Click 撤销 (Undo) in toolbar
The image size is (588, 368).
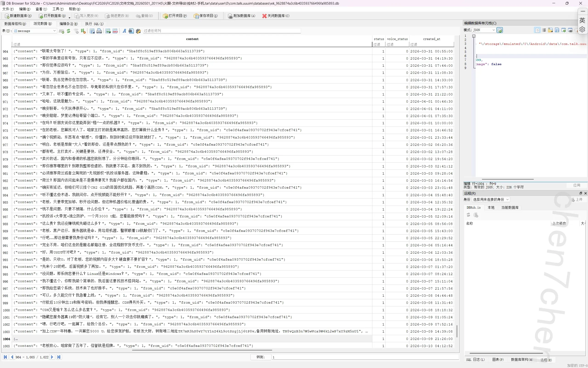[144, 16]
